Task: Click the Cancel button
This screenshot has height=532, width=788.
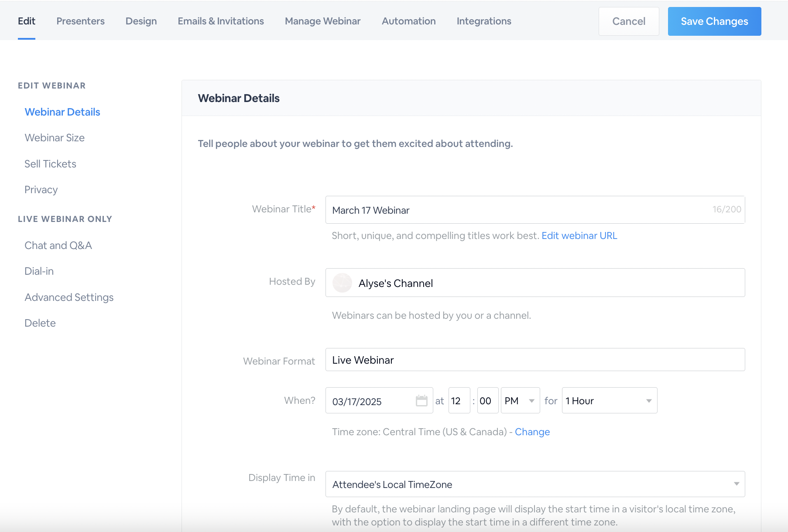Action: pos(629,21)
